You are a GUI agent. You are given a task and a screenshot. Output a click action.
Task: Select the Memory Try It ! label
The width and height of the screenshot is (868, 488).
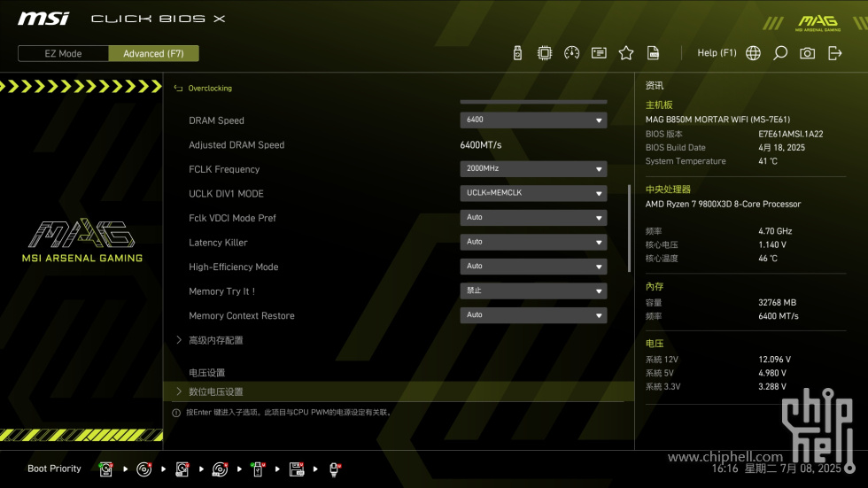pyautogui.click(x=222, y=291)
